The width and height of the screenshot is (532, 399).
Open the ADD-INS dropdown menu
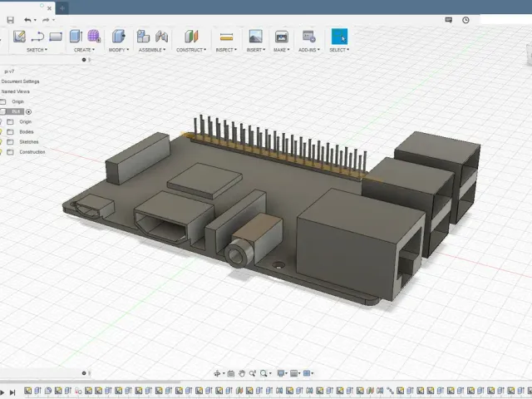309,50
